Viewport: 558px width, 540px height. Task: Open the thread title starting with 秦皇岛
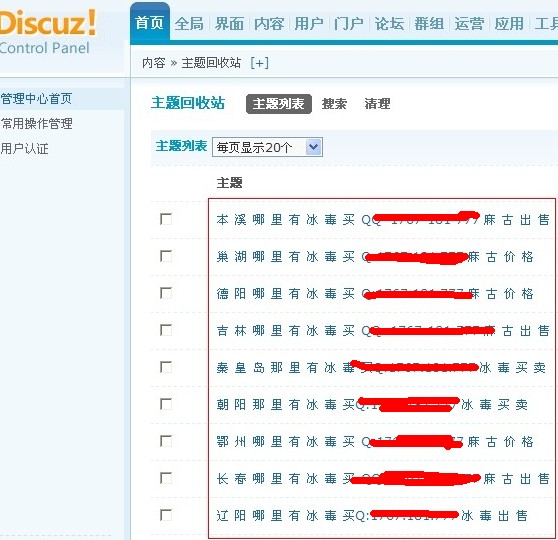tap(381, 368)
